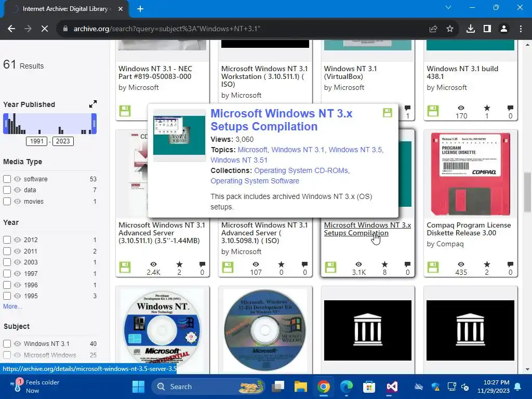Click software floppy icon on NT 3.1 build 438.1 card
The height and width of the screenshot is (399, 532).
pyautogui.click(x=433, y=111)
